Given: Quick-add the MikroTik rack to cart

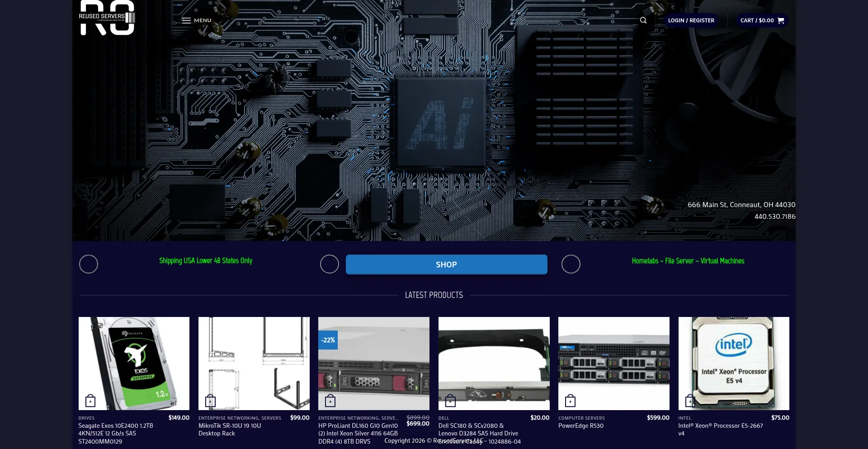Looking at the screenshot, I should [x=210, y=401].
